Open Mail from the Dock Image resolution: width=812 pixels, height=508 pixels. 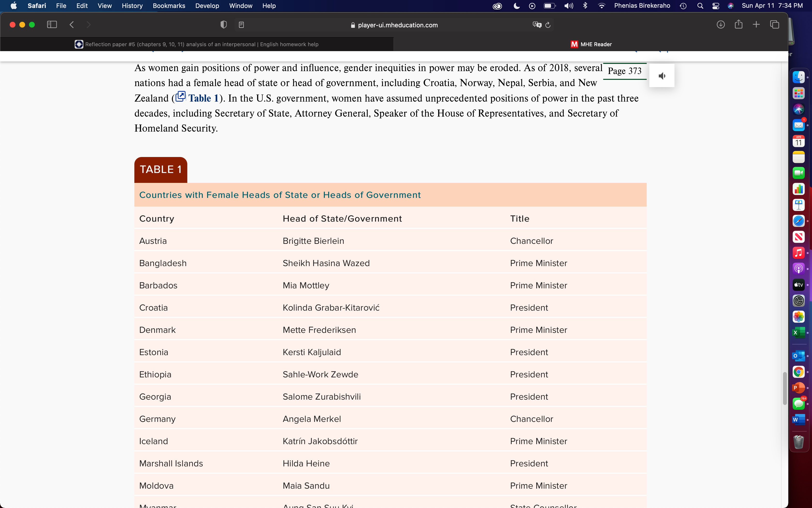(x=798, y=125)
